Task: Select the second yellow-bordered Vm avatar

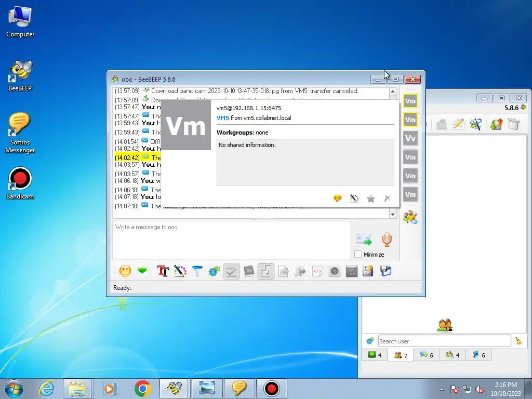Action: (410, 119)
